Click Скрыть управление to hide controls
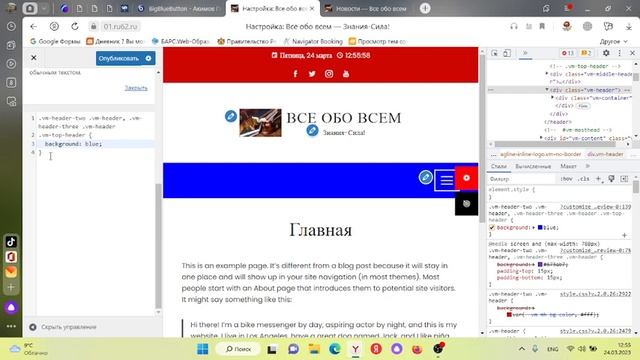Viewport: 640px width, 360px height. (x=63, y=327)
